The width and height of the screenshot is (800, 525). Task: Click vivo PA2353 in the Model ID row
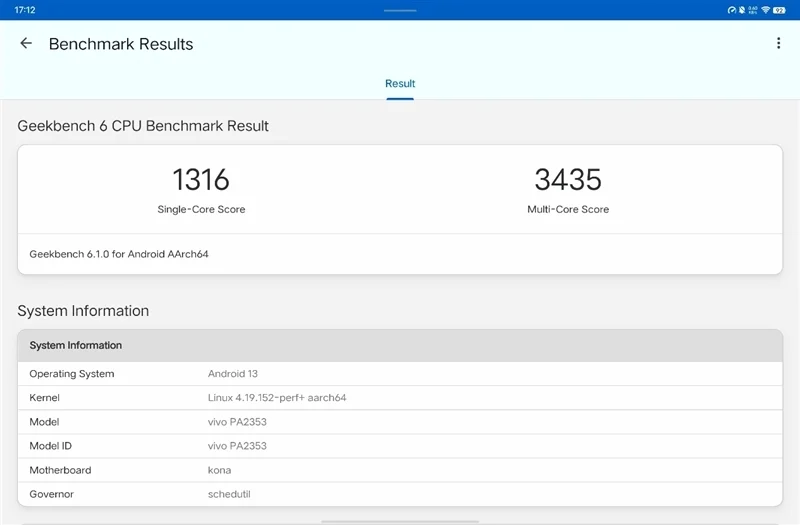tap(237, 446)
